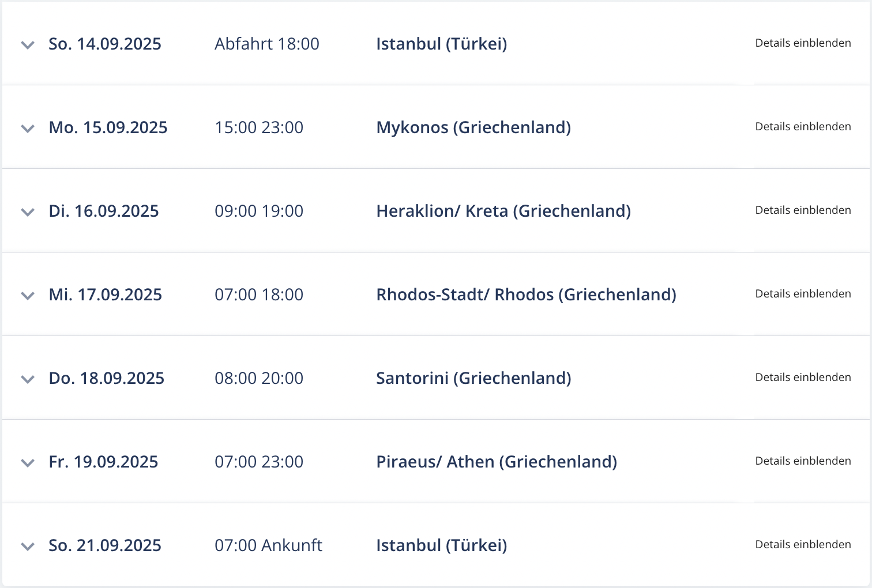The width and height of the screenshot is (872, 588).
Task: Select the Piraeus/ Athen (Griechenland) heading
Action: [497, 462]
